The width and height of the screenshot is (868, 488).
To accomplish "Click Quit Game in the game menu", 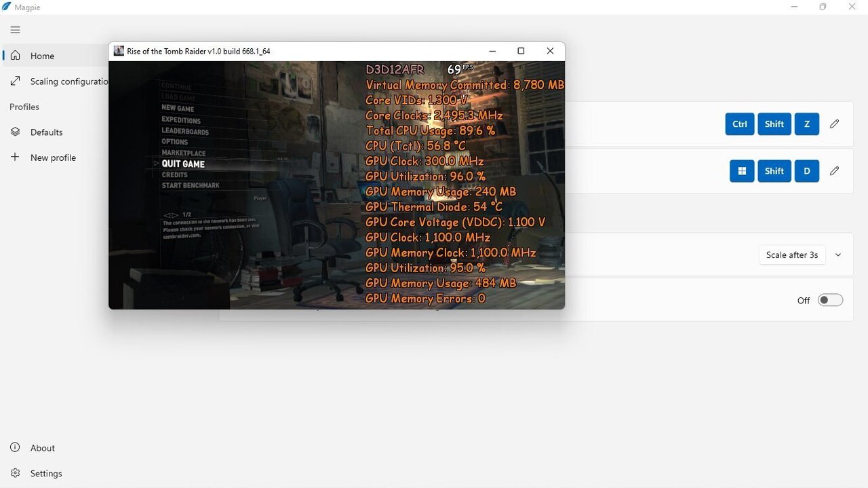I will coord(183,164).
